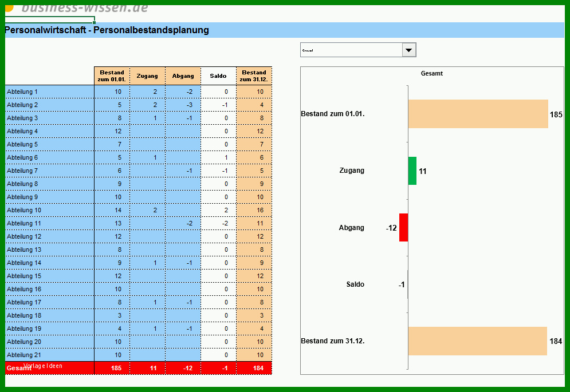Select the table header Bestand zum 01.01.

tap(112, 76)
